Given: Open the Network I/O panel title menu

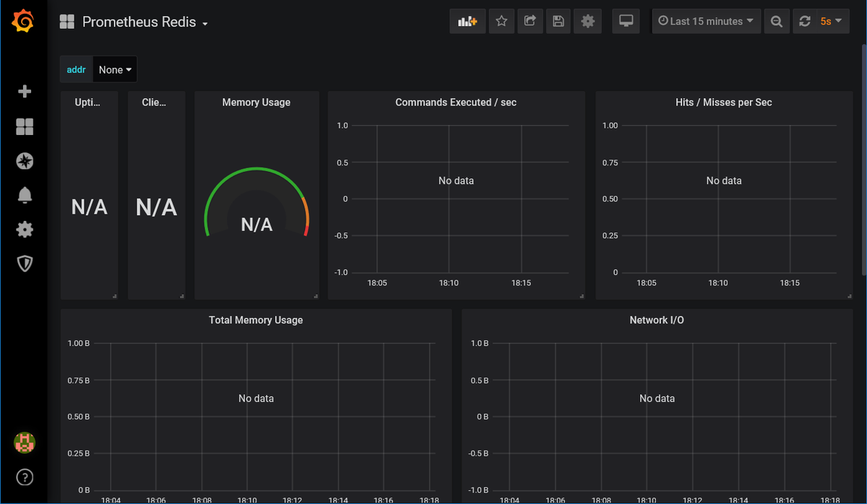Looking at the screenshot, I should (657, 320).
